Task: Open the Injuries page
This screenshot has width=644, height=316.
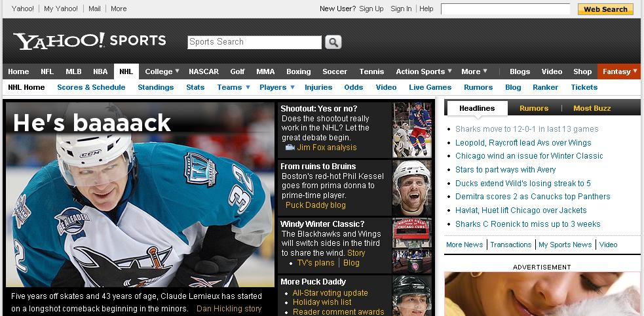Action: [318, 87]
